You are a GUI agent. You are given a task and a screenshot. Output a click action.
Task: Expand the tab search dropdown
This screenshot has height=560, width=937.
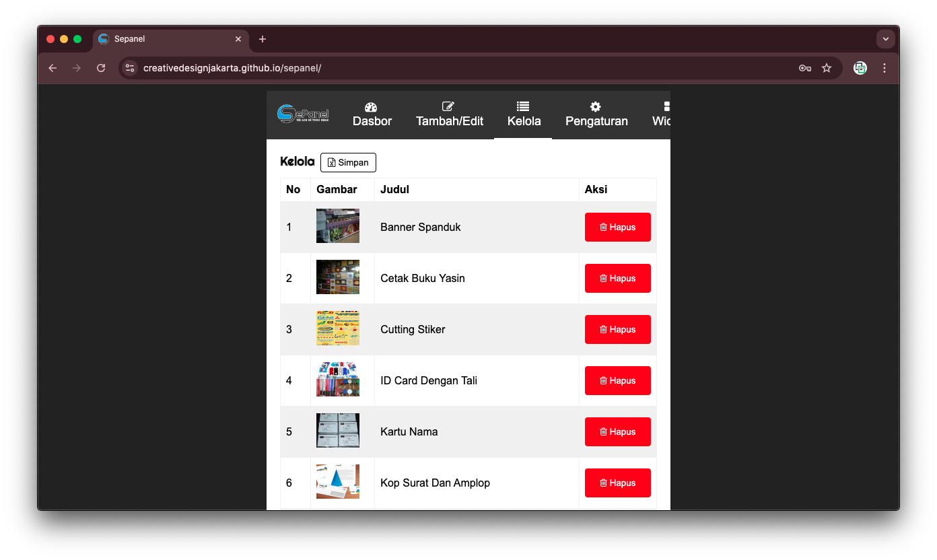coord(886,39)
